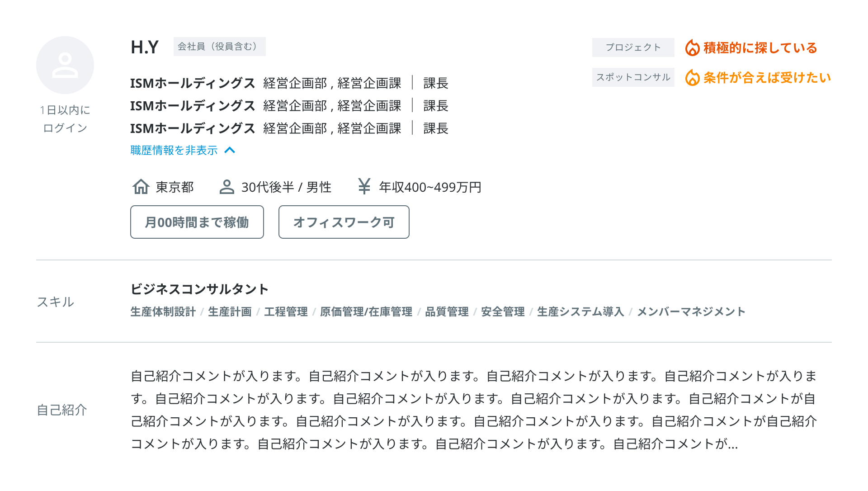Click the flame icon beside 条件が合えば受けたい
Screen dimensions: 868x491
pyautogui.click(x=692, y=78)
